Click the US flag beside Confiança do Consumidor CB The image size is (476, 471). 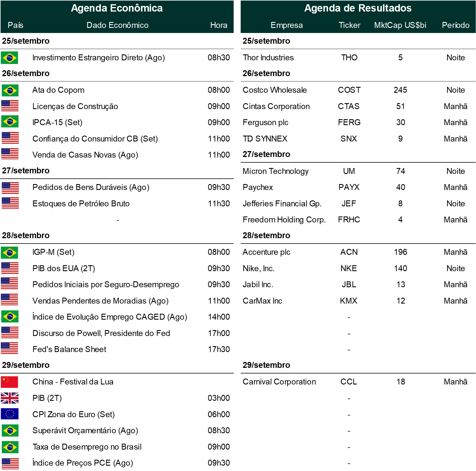point(10,138)
